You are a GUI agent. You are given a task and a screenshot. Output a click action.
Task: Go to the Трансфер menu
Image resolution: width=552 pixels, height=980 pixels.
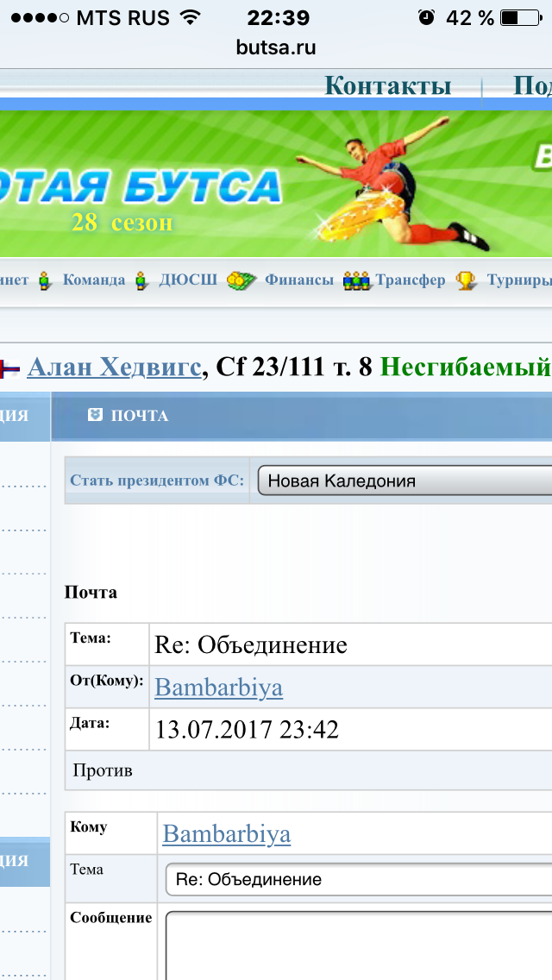pyautogui.click(x=411, y=280)
